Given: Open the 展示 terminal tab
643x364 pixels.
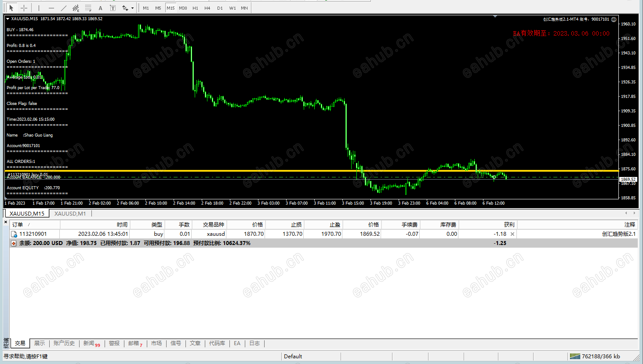Looking at the screenshot, I should click(x=40, y=343).
